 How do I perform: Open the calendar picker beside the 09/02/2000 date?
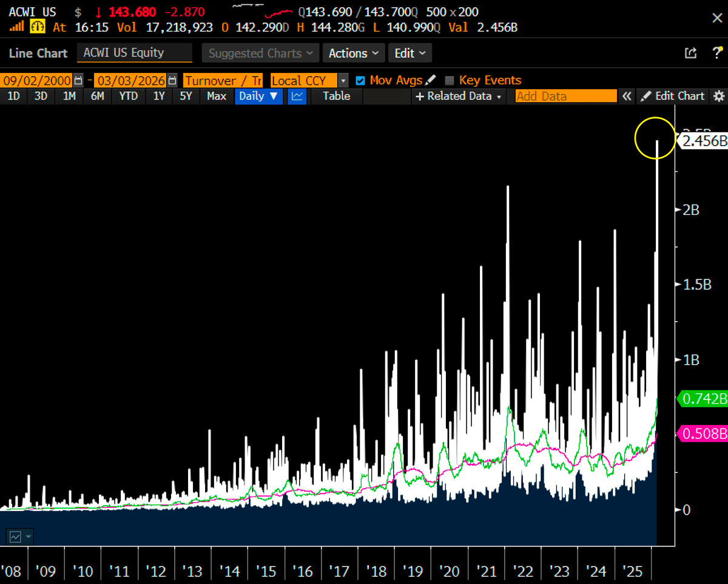click(78, 80)
